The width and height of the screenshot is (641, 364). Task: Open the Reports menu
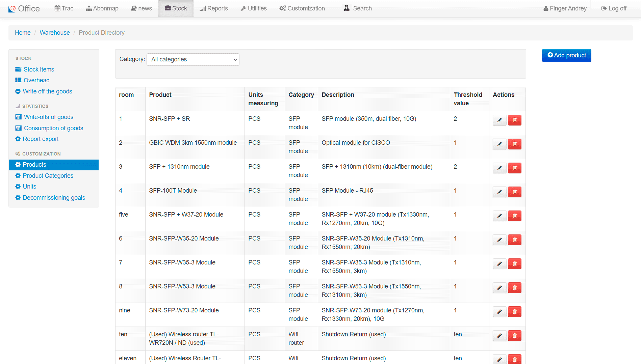coord(214,8)
